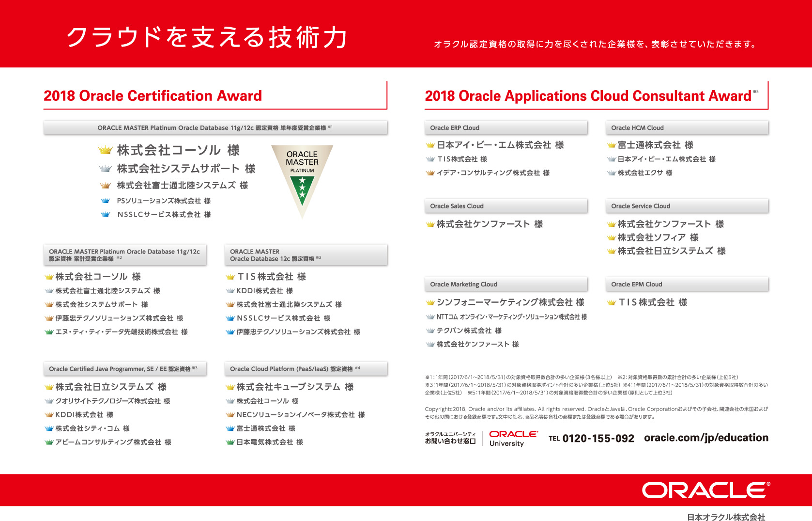Click the 2018 Oracle Applications Cloud Consultant Award heading
812x521 pixels.
click(x=588, y=96)
